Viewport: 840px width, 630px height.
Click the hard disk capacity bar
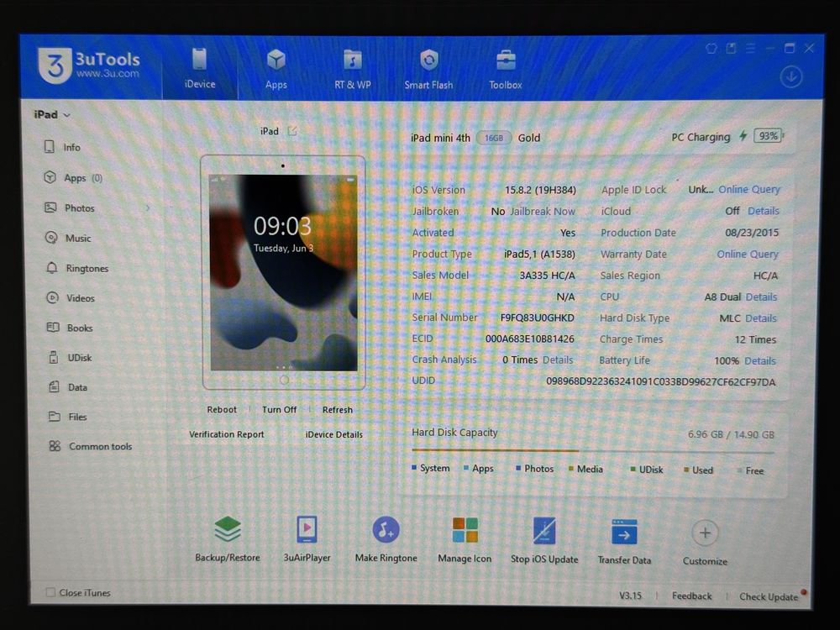tap(592, 451)
